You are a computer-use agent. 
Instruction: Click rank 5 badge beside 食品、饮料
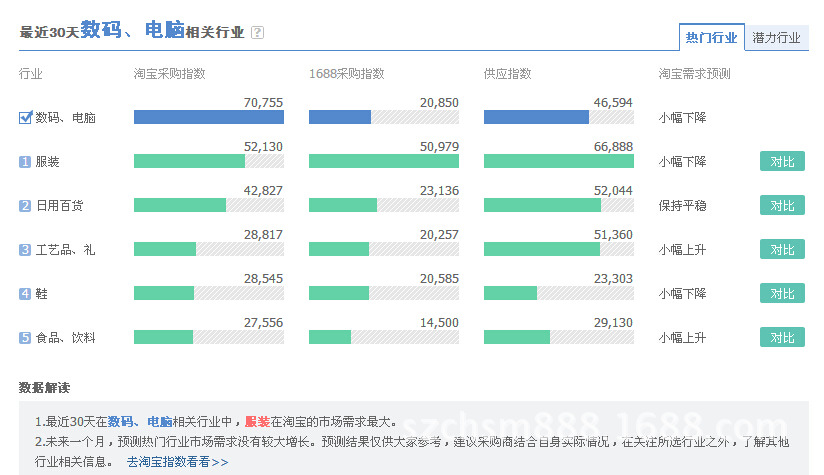click(25, 338)
